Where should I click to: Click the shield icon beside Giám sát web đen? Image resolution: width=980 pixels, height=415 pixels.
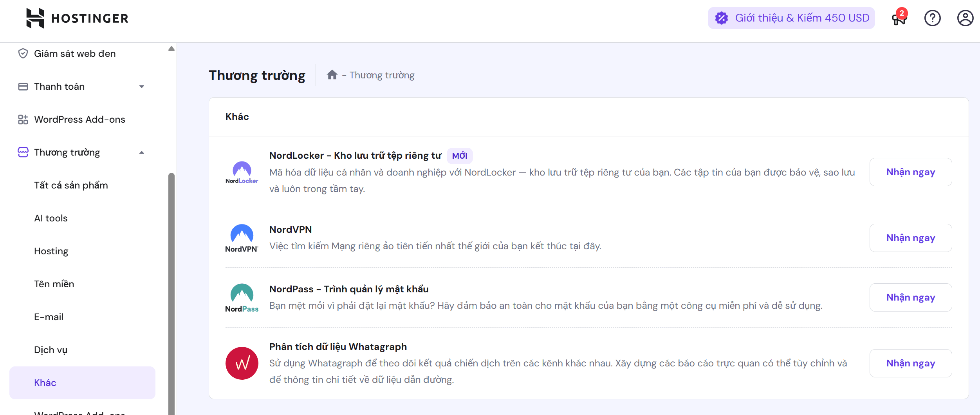pyautogui.click(x=23, y=53)
